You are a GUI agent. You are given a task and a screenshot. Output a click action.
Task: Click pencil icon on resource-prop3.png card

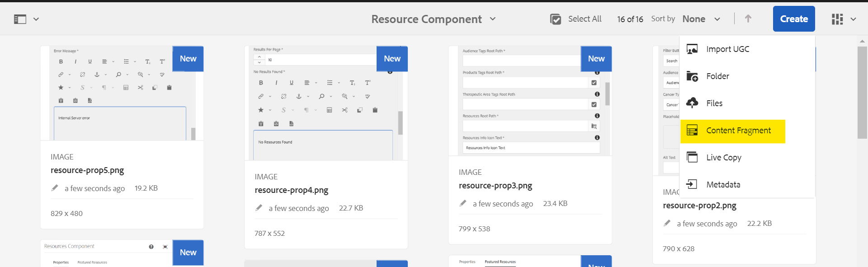463,203
